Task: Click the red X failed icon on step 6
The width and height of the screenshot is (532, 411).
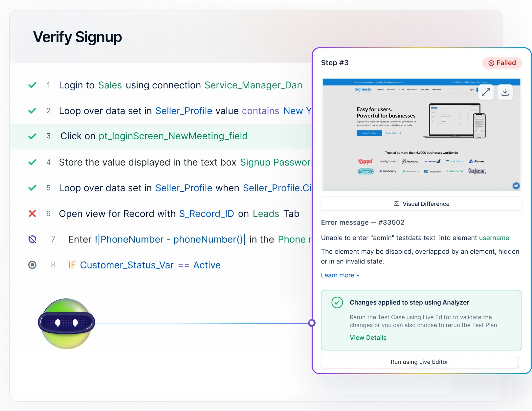Action: [32, 214]
